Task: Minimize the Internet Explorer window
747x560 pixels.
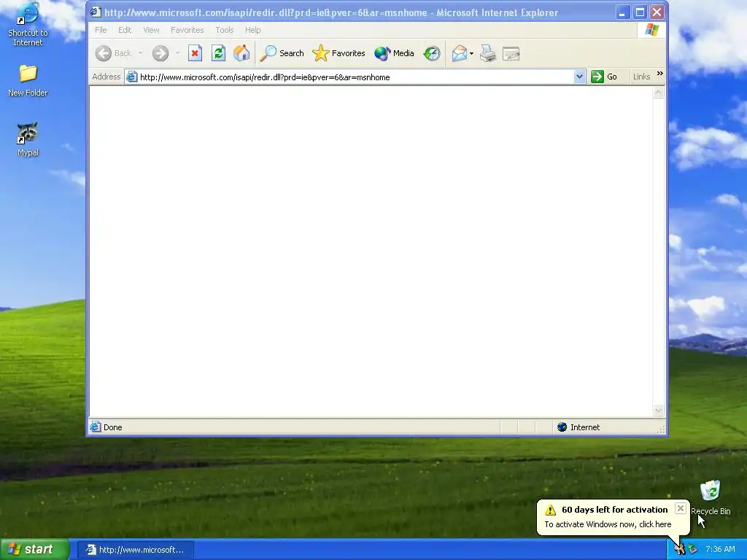Action: pyautogui.click(x=622, y=12)
